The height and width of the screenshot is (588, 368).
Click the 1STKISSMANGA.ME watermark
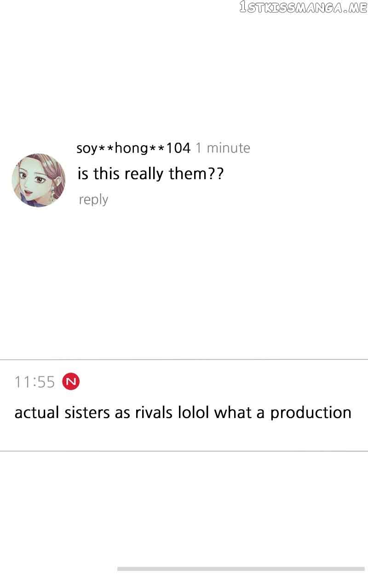pyautogui.click(x=303, y=7)
